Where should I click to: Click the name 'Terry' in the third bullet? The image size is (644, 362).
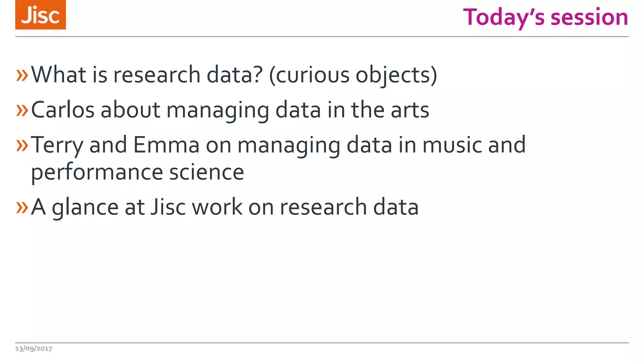pos(57,145)
